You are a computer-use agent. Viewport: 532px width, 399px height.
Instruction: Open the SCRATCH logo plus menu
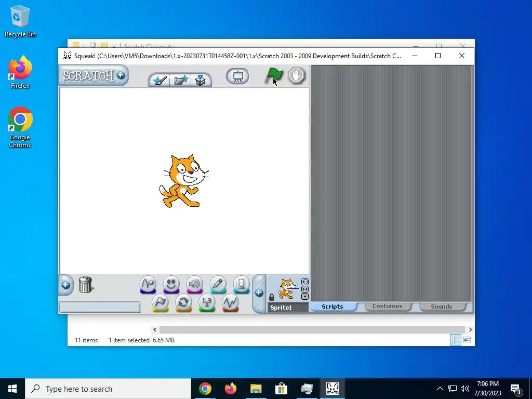click(121, 75)
